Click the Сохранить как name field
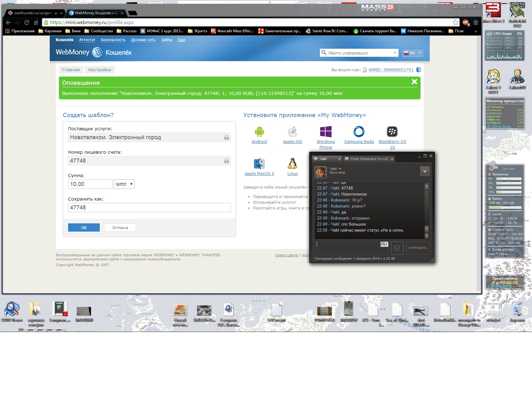Viewport: 532px width, 417px height. coord(149,208)
